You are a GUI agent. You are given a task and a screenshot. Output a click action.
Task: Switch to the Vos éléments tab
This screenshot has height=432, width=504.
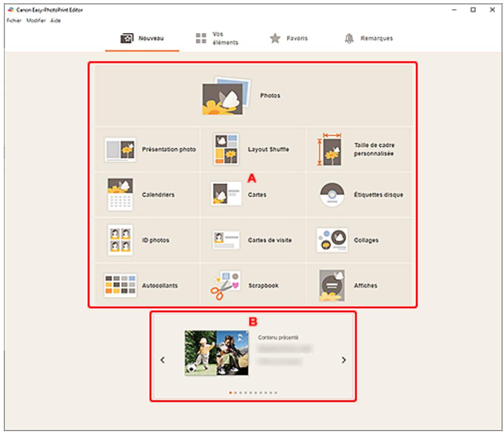tap(217, 39)
